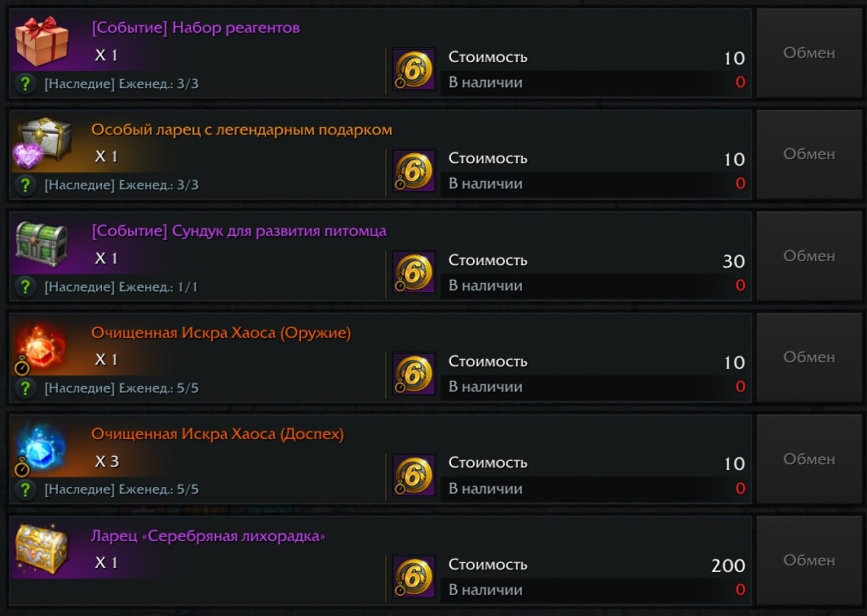The height and width of the screenshot is (616, 867).
Task: Click the help icon under Особый ларец
Action: point(26,184)
